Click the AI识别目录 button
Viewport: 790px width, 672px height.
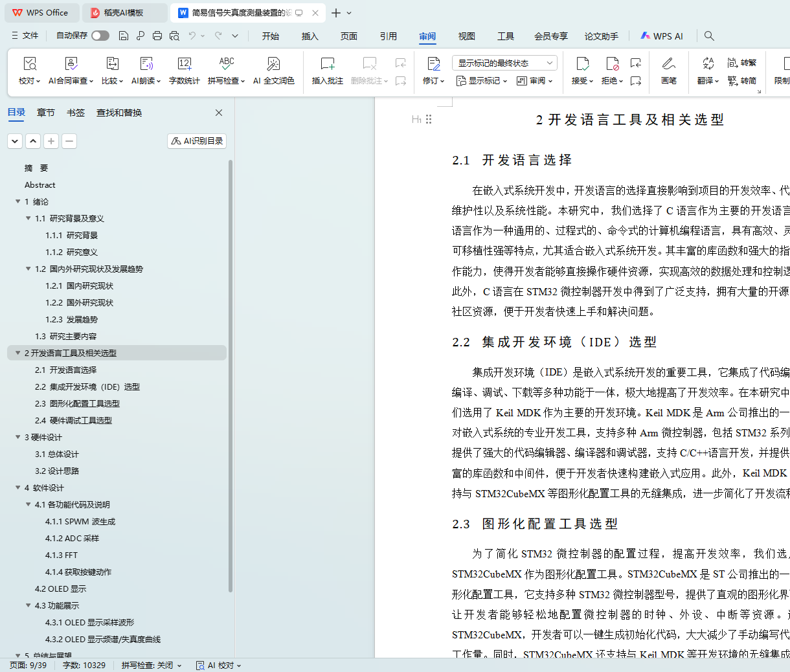(197, 140)
